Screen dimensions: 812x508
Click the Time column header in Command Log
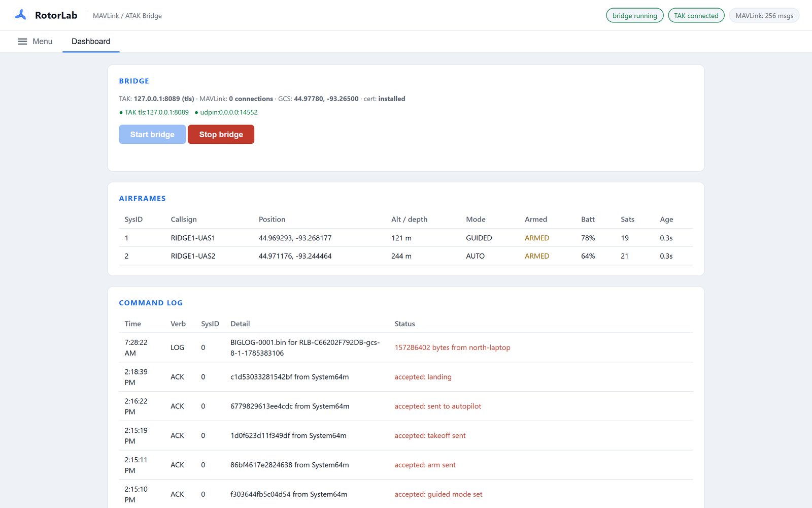click(133, 324)
